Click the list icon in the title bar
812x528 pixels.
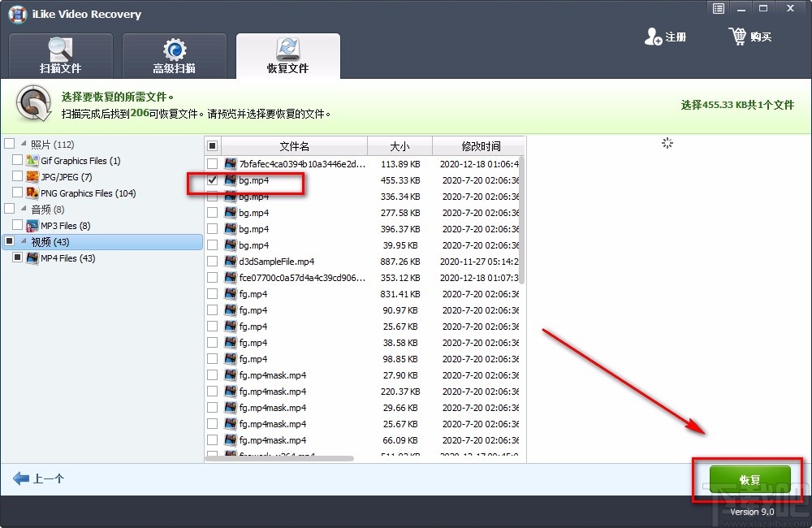pyautogui.click(x=718, y=8)
